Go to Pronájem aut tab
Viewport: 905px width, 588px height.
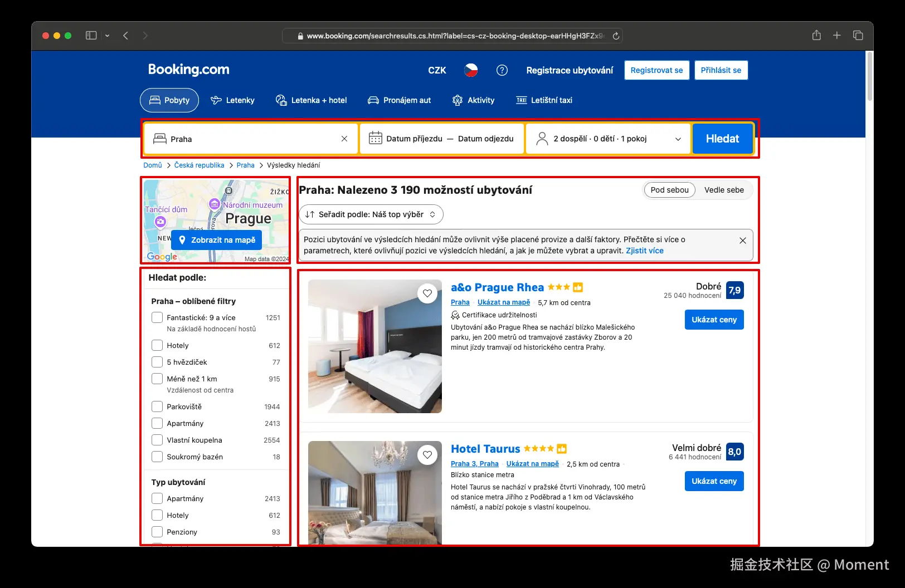pyautogui.click(x=399, y=100)
